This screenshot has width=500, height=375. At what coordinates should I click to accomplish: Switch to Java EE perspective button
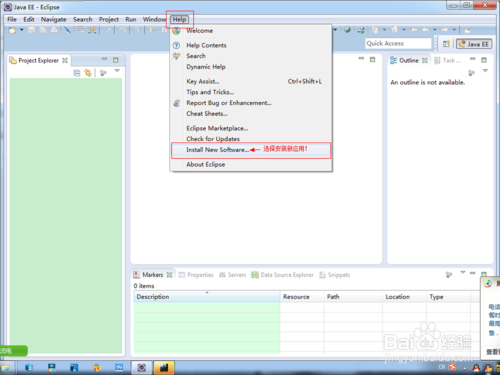click(x=474, y=44)
